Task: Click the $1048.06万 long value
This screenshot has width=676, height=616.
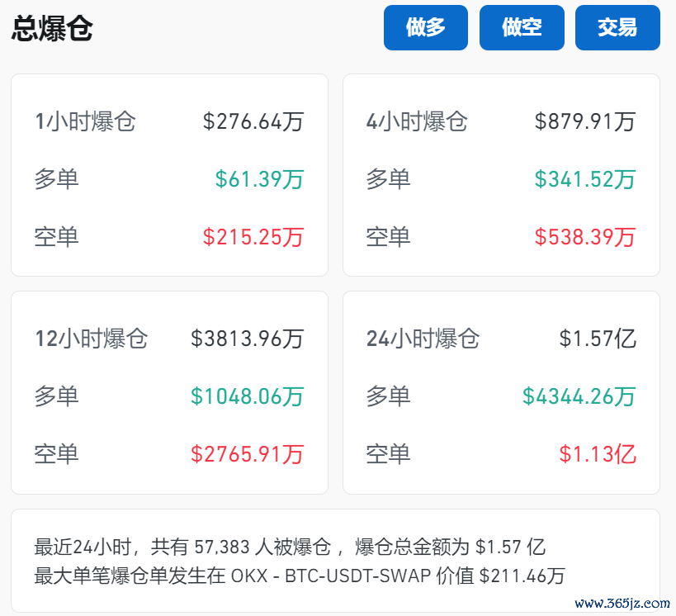Action: coord(248,396)
